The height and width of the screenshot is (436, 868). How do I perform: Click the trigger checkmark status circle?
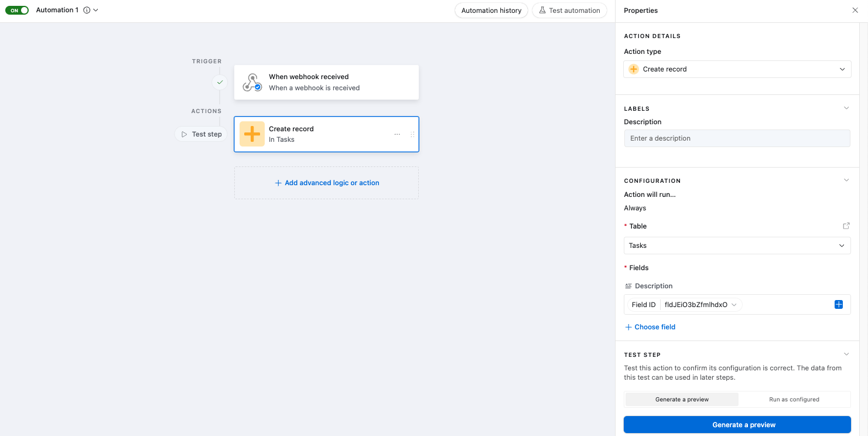[x=220, y=83]
